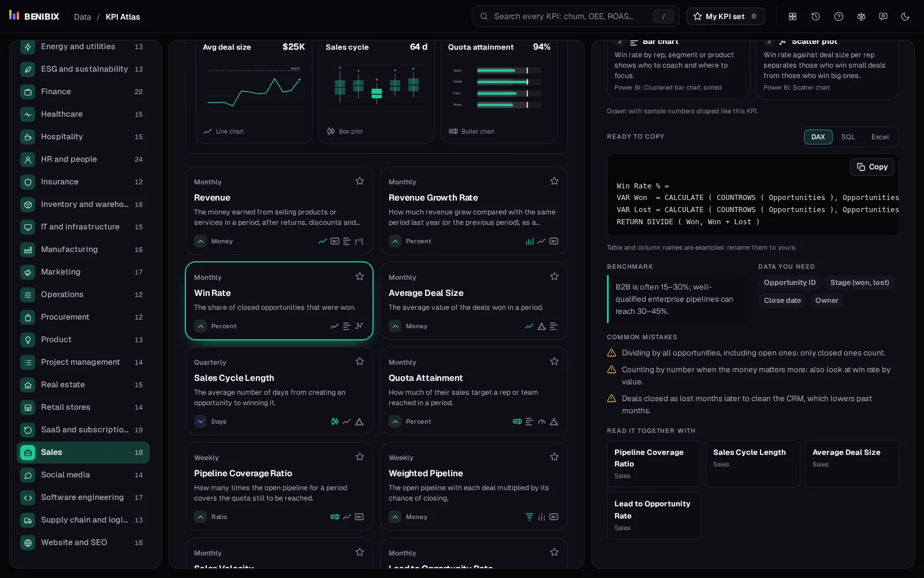Star the Win Rate KPI card
The image size is (924, 578).
click(x=360, y=276)
